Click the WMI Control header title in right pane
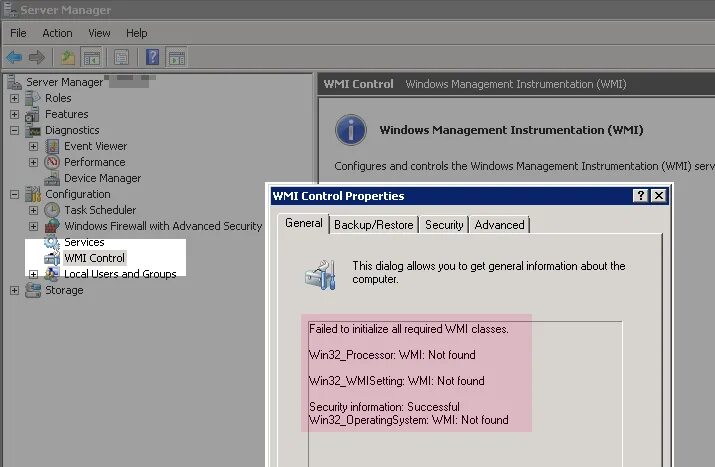 [358, 84]
